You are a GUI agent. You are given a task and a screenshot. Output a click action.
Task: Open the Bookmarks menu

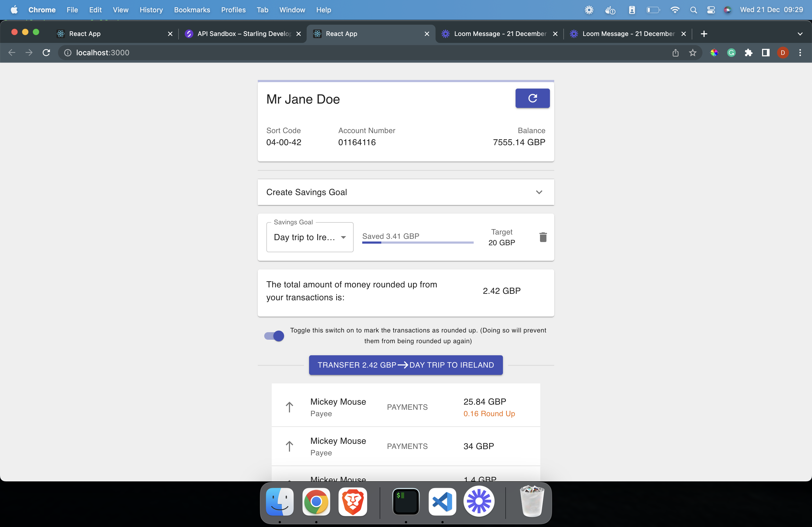192,10
